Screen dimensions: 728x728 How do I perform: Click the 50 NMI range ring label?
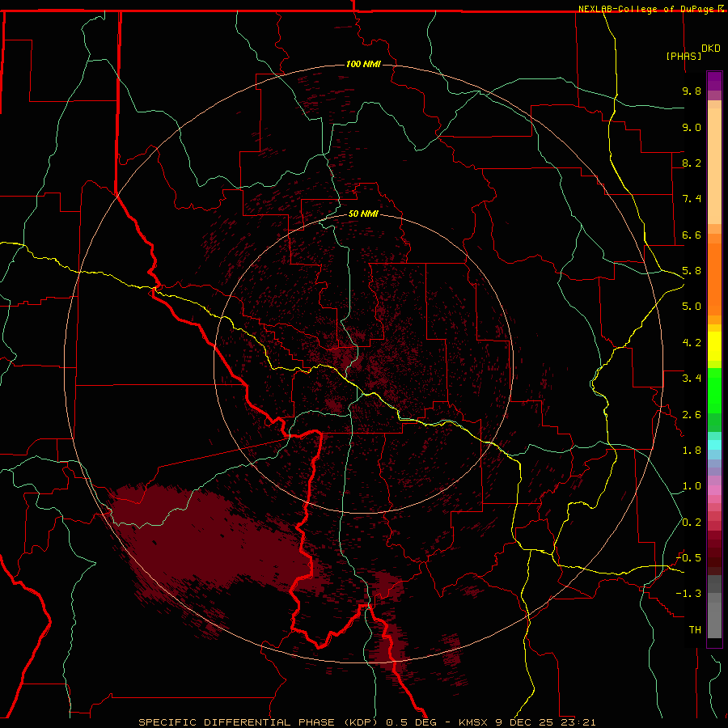tap(363, 214)
